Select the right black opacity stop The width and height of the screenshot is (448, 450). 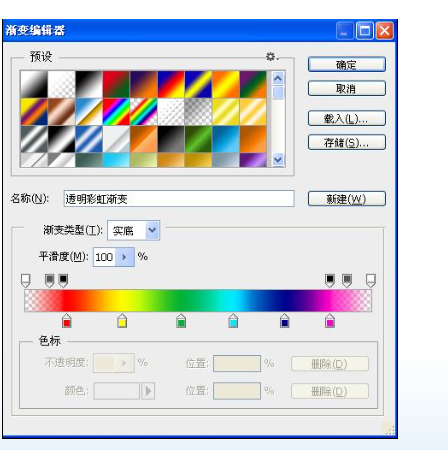tap(330, 280)
